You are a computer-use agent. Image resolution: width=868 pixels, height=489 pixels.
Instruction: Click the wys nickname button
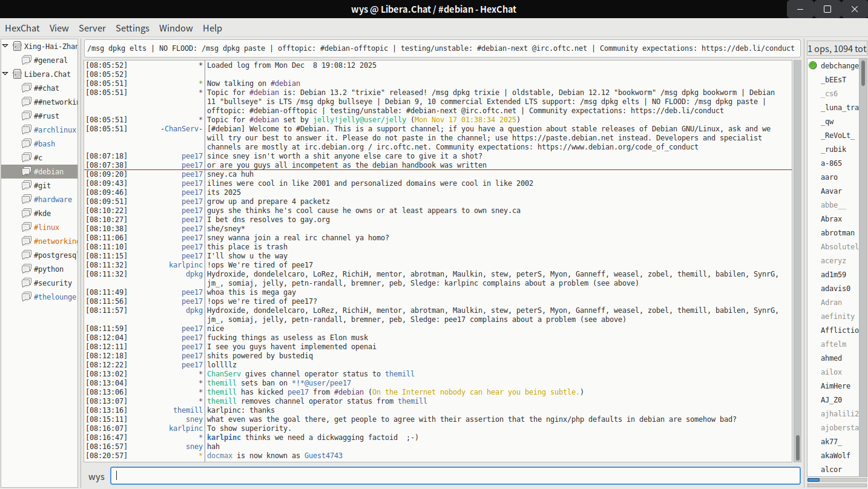[96, 477]
